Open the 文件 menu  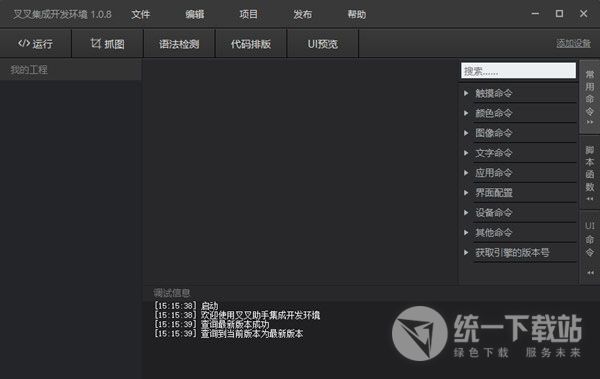pos(141,15)
